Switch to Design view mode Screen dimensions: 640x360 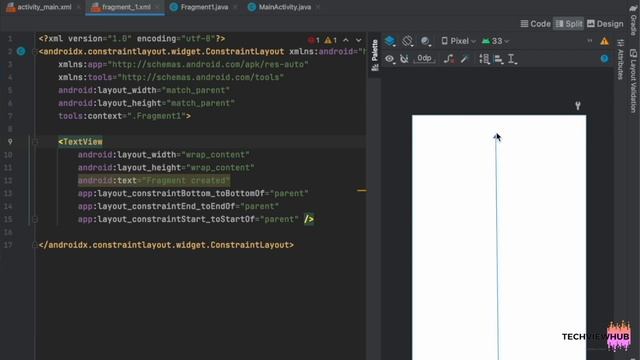click(x=605, y=24)
